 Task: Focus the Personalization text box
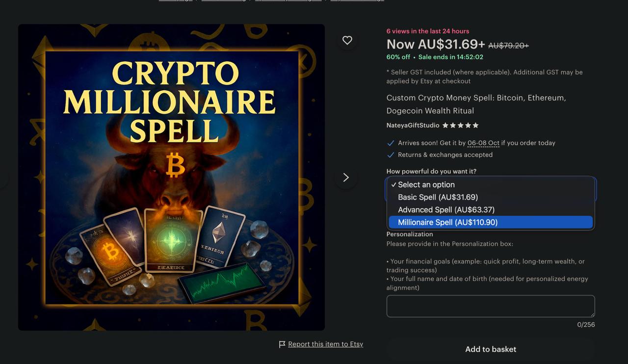click(491, 306)
